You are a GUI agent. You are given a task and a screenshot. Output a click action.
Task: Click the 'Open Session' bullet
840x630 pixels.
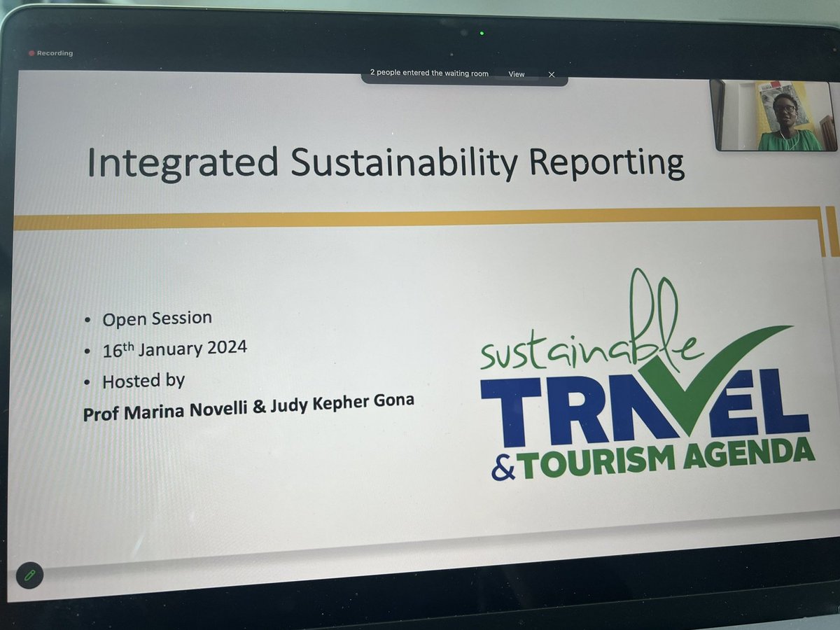(157, 318)
